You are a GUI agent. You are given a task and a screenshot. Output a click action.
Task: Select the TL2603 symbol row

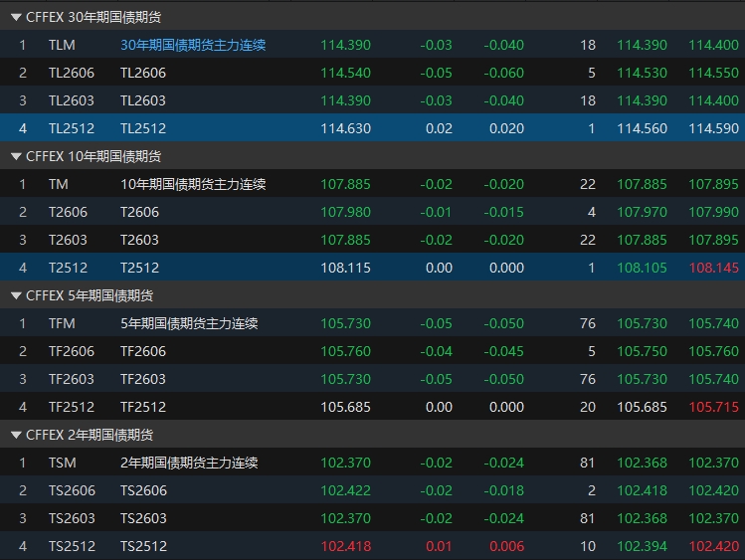(x=372, y=100)
